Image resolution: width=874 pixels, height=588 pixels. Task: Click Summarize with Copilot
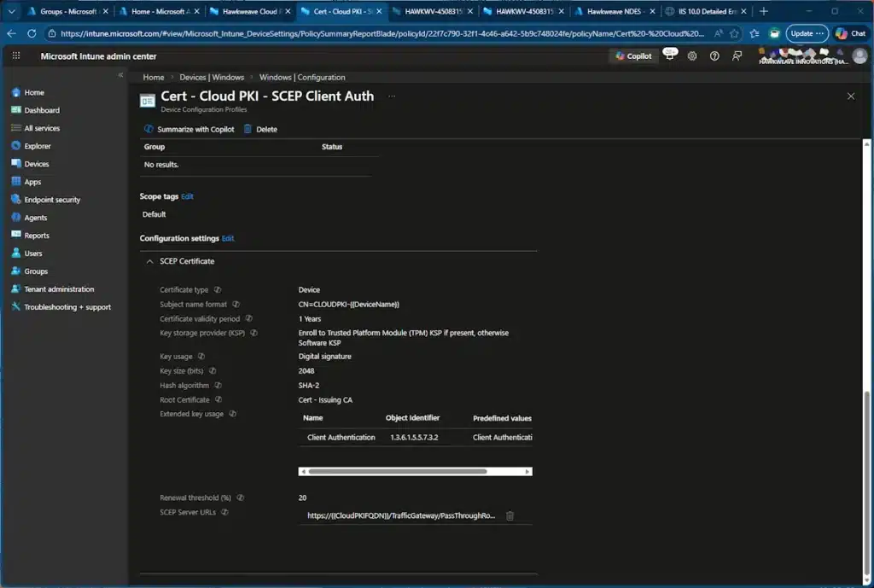(x=189, y=130)
